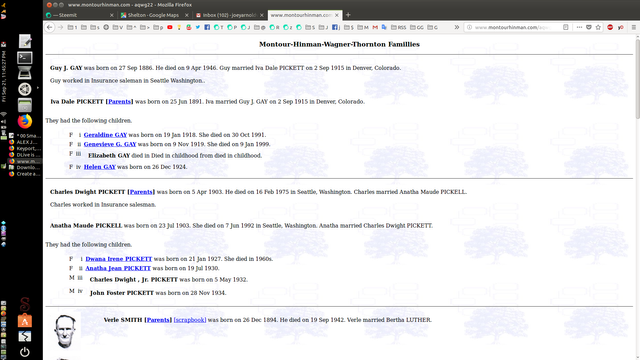
Task: Click the browser back arrow button
Action: click(x=50, y=27)
